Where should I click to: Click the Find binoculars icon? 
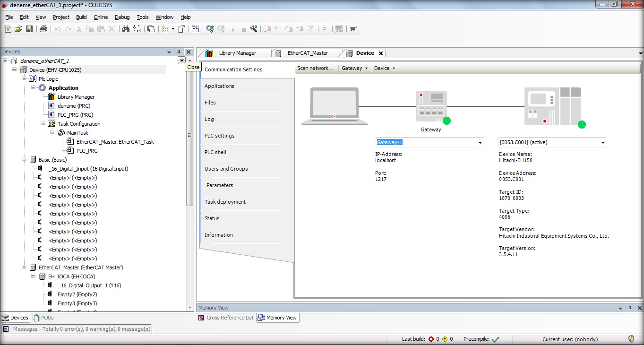point(126,29)
